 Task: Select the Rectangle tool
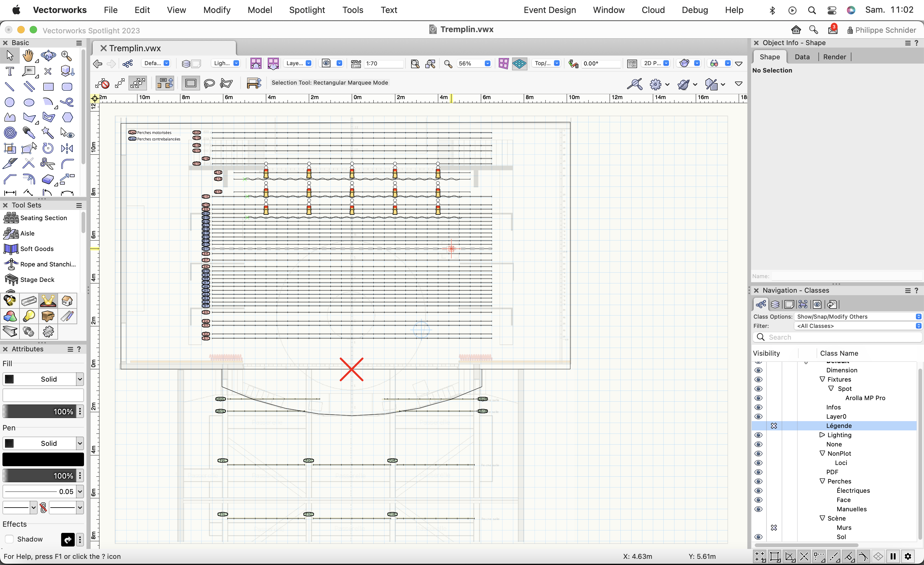48,87
